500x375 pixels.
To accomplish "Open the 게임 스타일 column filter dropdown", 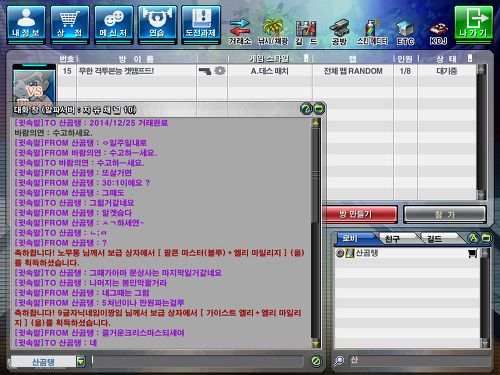I will tap(306, 58).
